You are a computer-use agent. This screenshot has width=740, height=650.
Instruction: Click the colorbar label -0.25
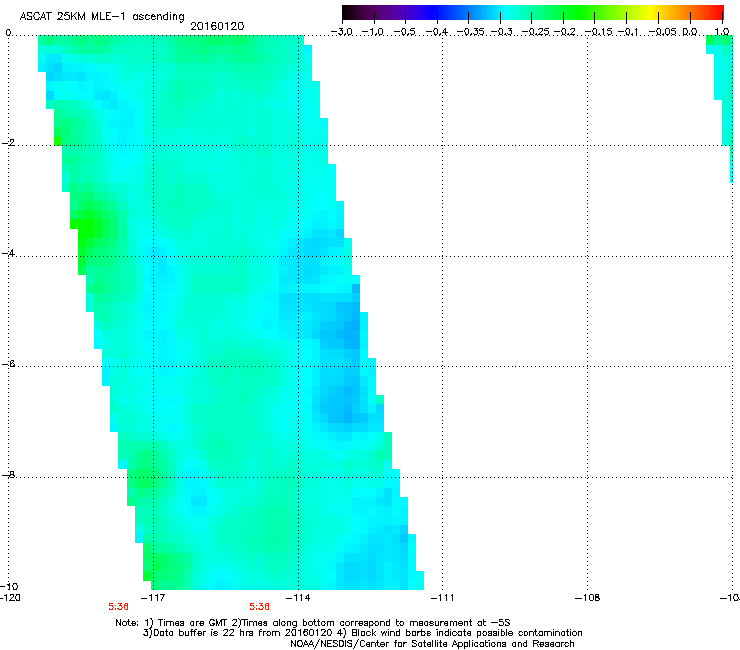coord(535,32)
